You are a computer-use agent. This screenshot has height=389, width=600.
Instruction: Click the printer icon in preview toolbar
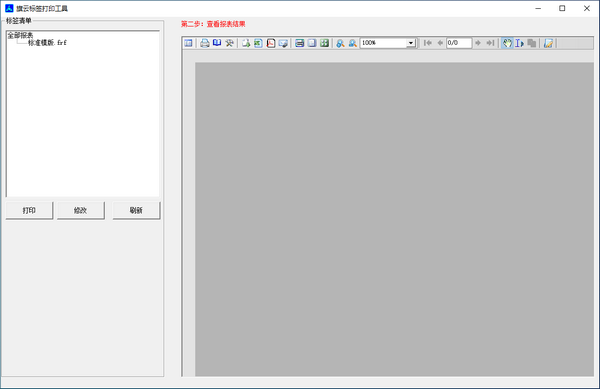[x=205, y=43]
